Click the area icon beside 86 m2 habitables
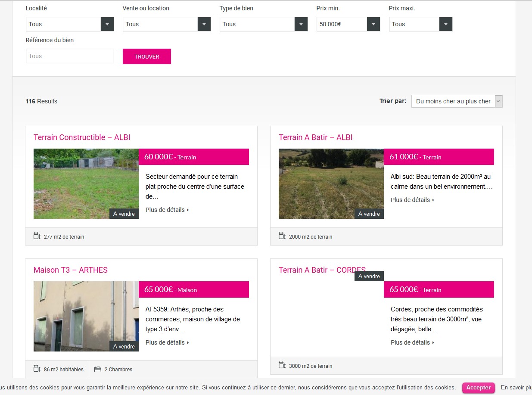Viewport: 532px width, 395px height. tap(37, 369)
